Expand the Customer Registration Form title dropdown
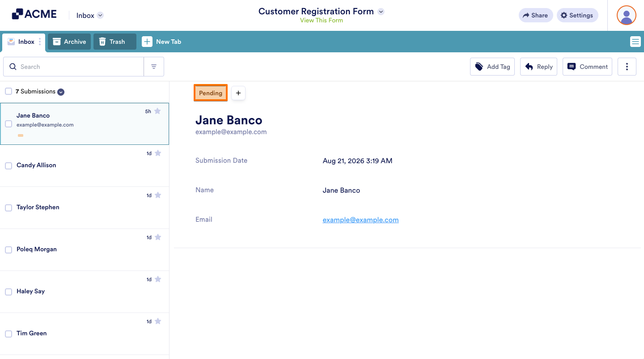The image size is (644, 359). point(381,12)
